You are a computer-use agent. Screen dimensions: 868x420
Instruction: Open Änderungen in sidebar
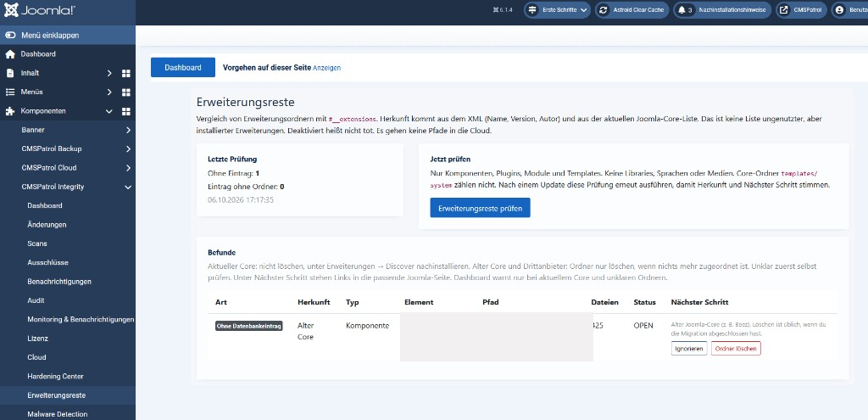pyautogui.click(x=47, y=224)
